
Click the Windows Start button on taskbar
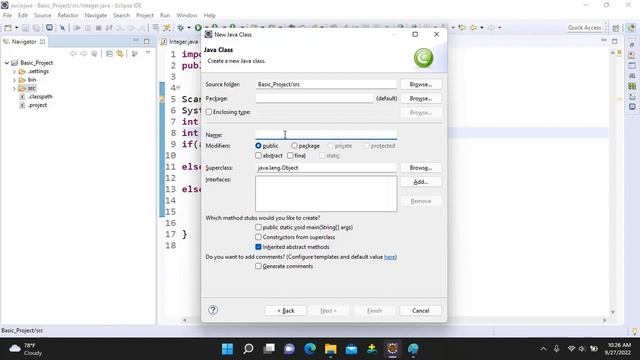[227, 349]
